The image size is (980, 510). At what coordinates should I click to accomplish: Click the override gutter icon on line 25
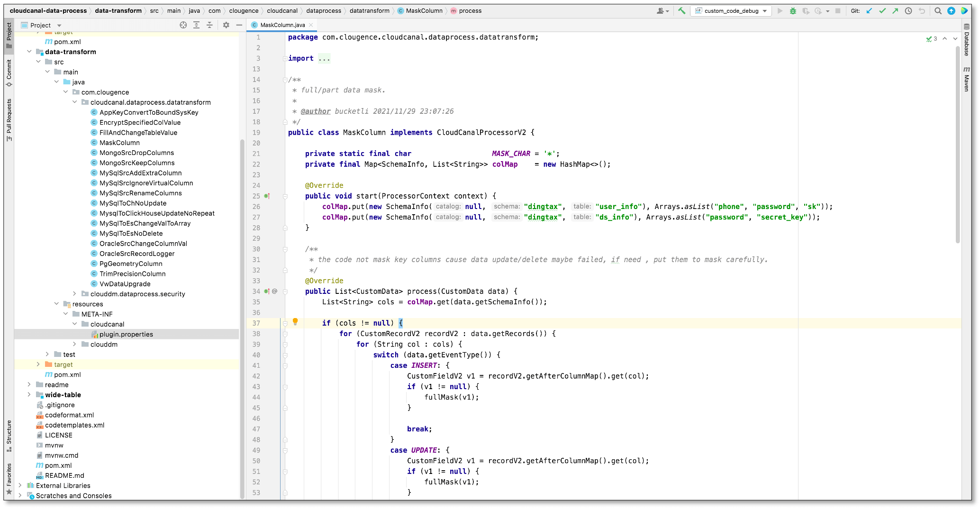(x=267, y=196)
